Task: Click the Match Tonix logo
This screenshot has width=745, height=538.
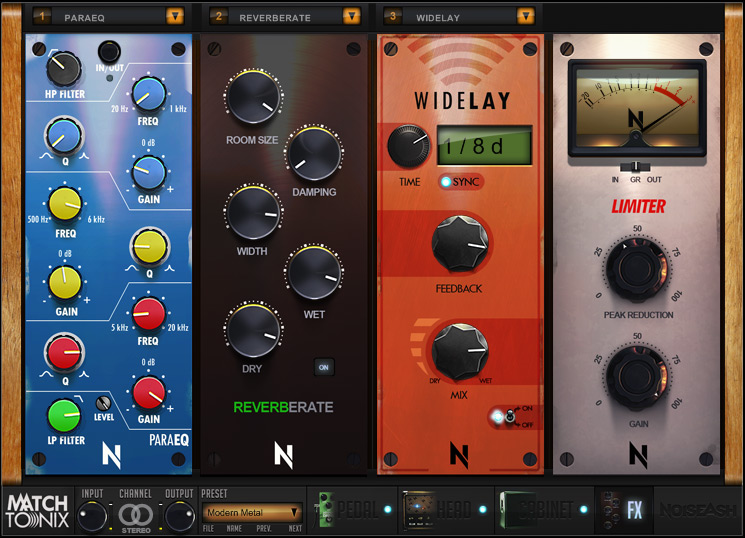Action: (x=38, y=511)
